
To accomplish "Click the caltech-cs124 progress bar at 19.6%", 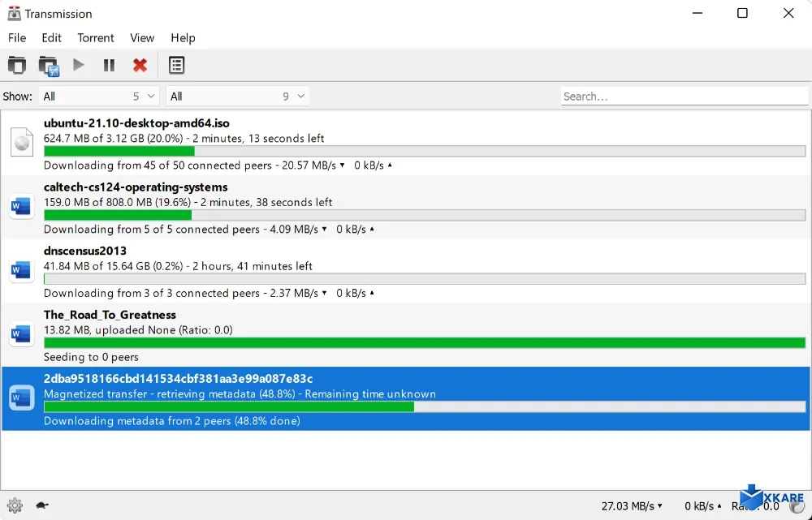I will 425,215.
